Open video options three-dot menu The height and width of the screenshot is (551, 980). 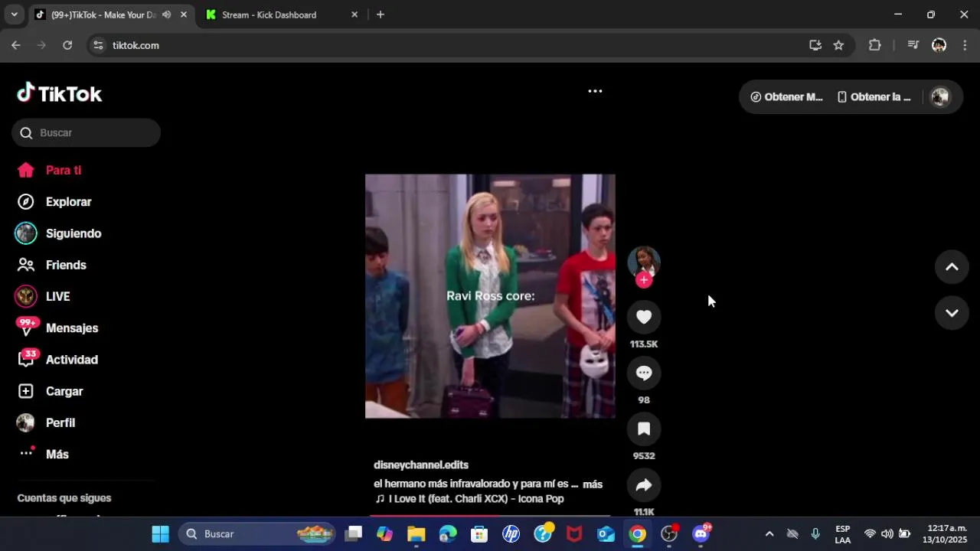(x=595, y=91)
